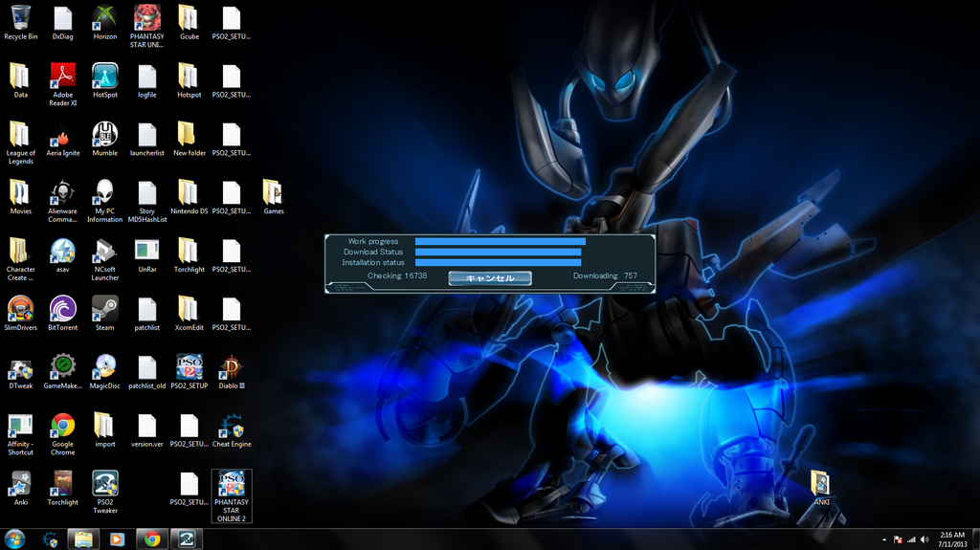The height and width of the screenshot is (550, 980).
Task: Click the キャンセル cancel button in updater dialog
Action: point(490,278)
